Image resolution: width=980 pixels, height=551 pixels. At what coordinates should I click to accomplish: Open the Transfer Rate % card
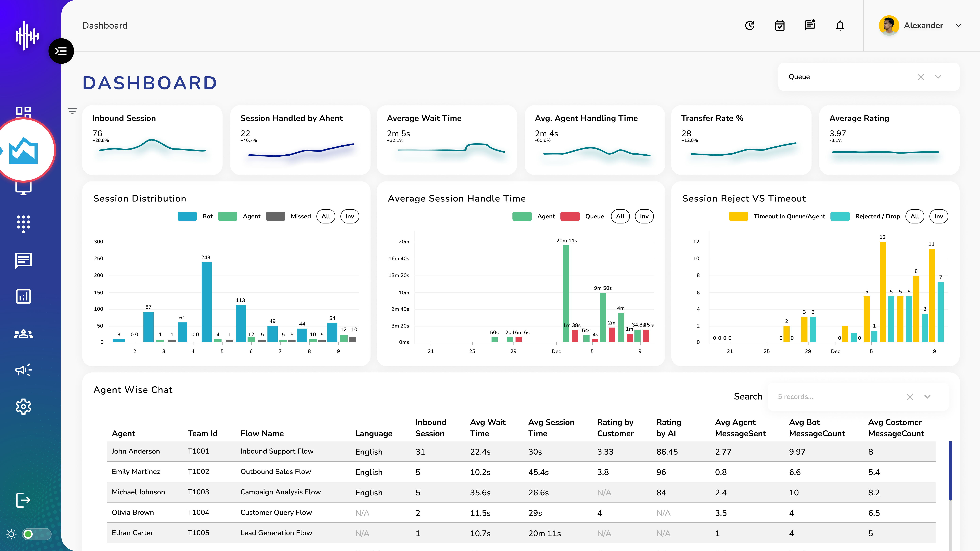741,140
